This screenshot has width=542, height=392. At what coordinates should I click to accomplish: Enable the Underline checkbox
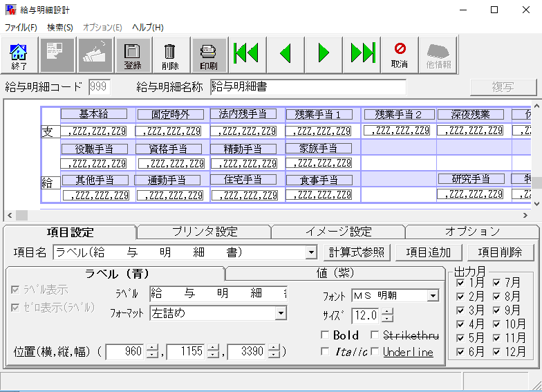point(375,352)
